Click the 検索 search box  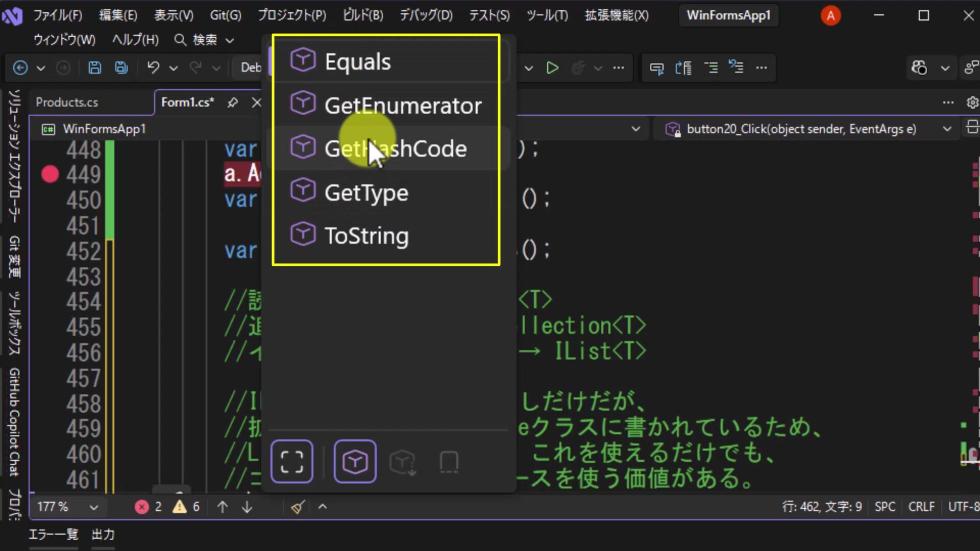204,40
